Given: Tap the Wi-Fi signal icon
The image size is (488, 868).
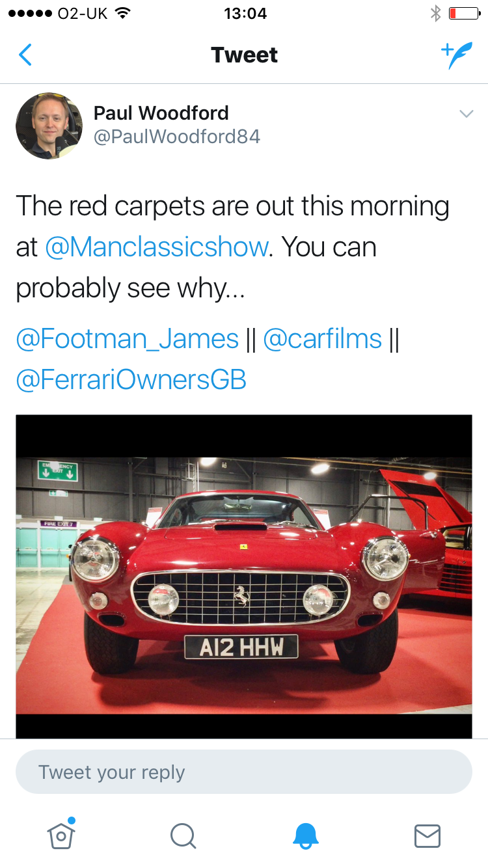Looking at the screenshot, I should 121,13.
